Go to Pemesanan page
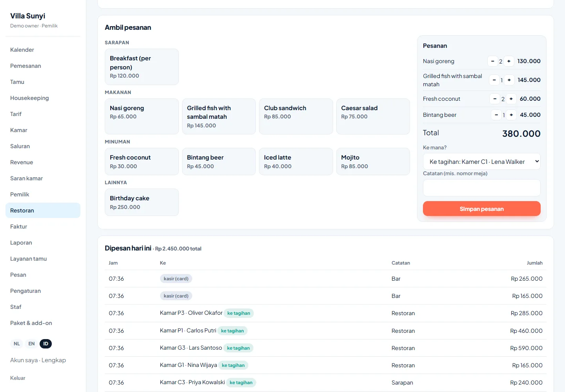The height and width of the screenshot is (392, 565). 43,66
